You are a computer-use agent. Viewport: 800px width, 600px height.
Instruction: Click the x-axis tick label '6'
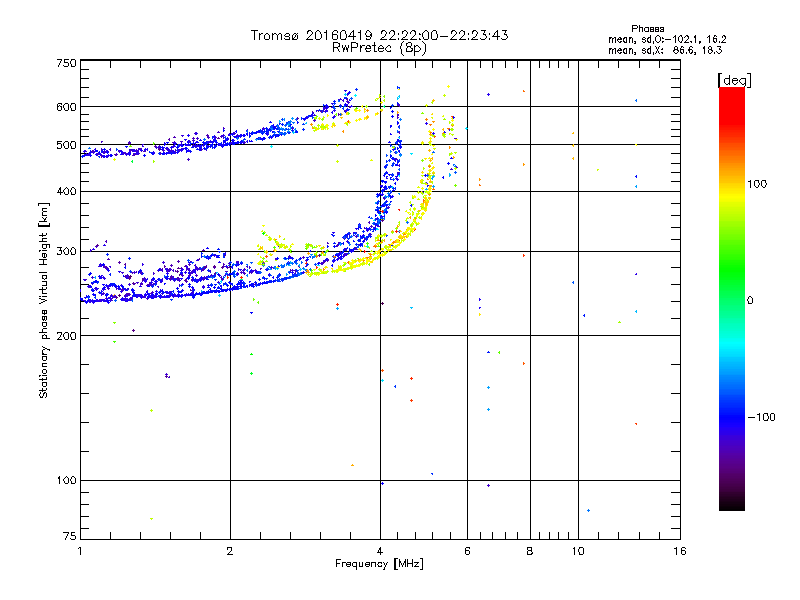click(x=468, y=551)
